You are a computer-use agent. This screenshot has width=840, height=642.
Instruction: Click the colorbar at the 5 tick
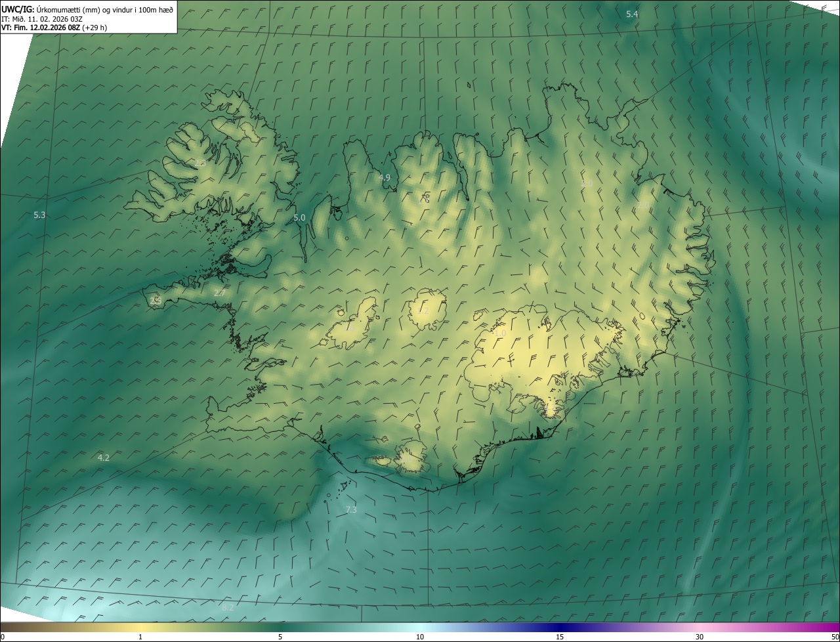280,628
